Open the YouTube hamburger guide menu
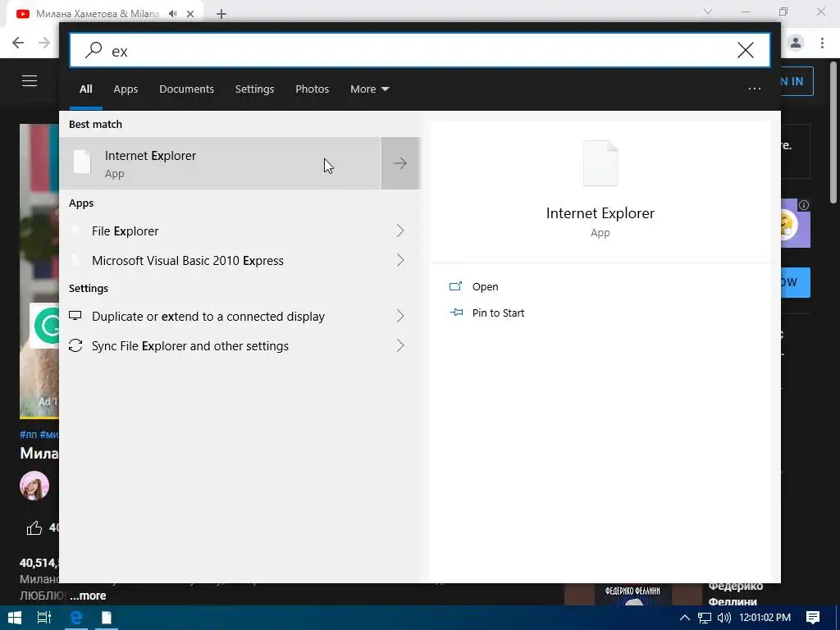 [30, 81]
